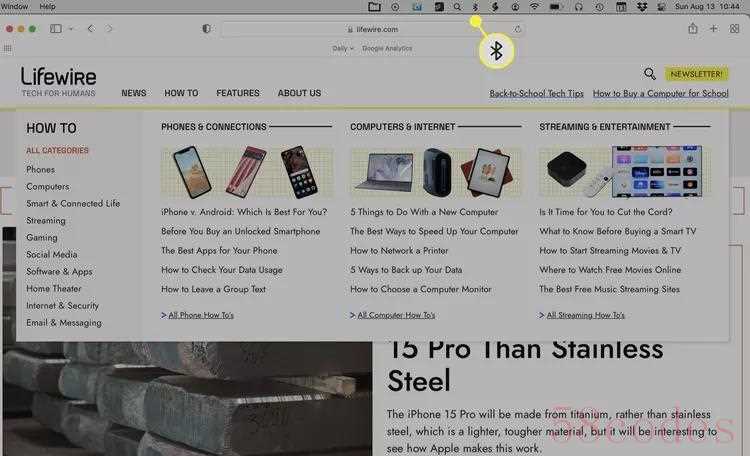Select ALL CATEGORIES in How To menu
750x456 pixels.
tap(57, 150)
